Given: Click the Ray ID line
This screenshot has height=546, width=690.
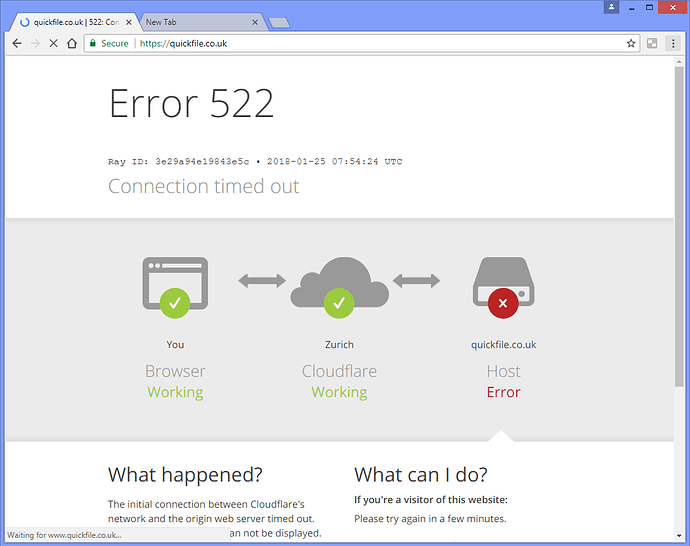Looking at the screenshot, I should point(255,161).
